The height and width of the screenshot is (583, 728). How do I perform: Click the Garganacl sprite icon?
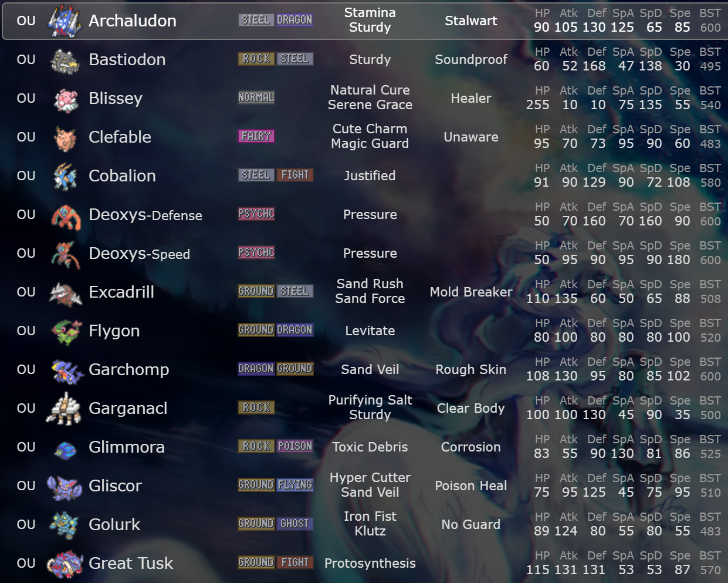(x=64, y=409)
